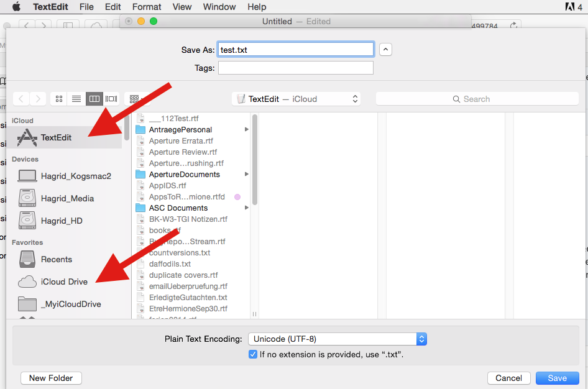This screenshot has height=389, width=588.
Task: Cancel the save dialog
Action: (508, 378)
